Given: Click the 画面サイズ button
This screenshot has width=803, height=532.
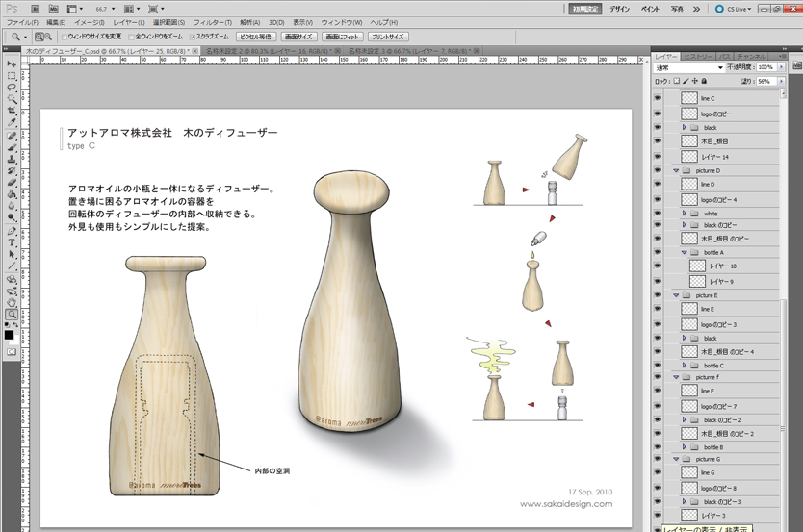Looking at the screenshot, I should click(x=298, y=37).
